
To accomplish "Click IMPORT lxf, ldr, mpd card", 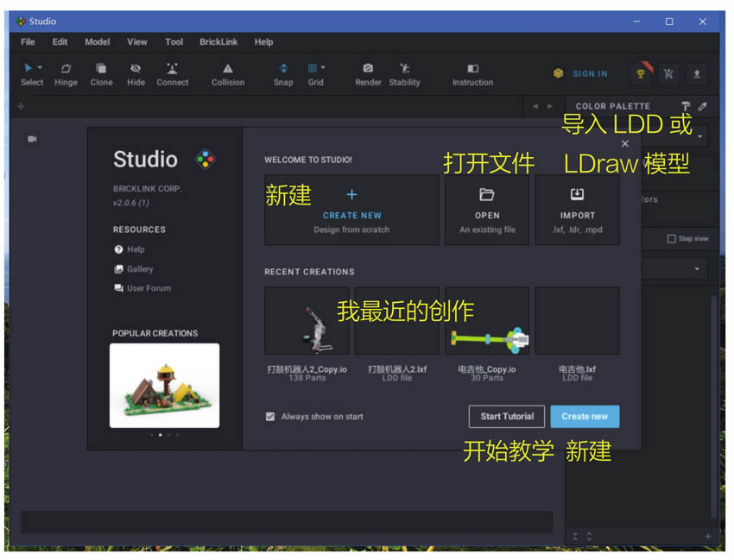I will click(x=577, y=210).
